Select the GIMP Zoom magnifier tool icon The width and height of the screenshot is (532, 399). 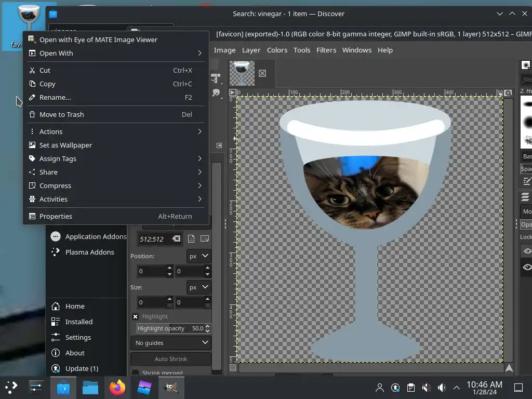tap(216, 92)
